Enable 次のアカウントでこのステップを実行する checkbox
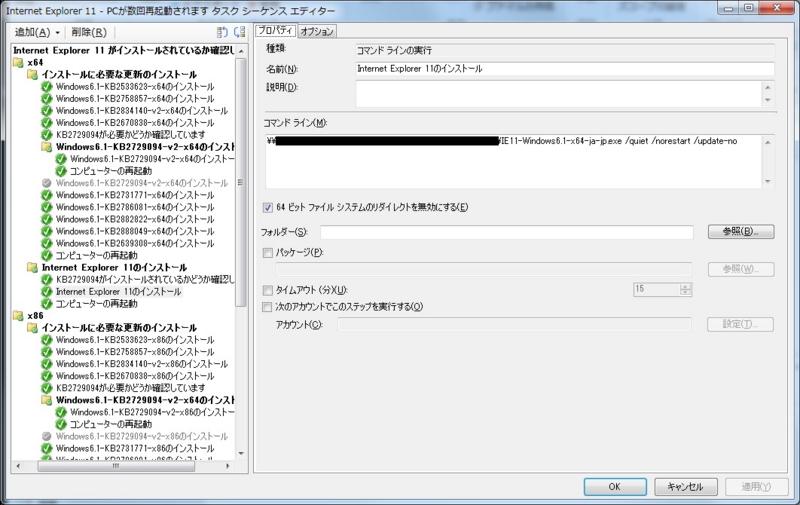 267,307
